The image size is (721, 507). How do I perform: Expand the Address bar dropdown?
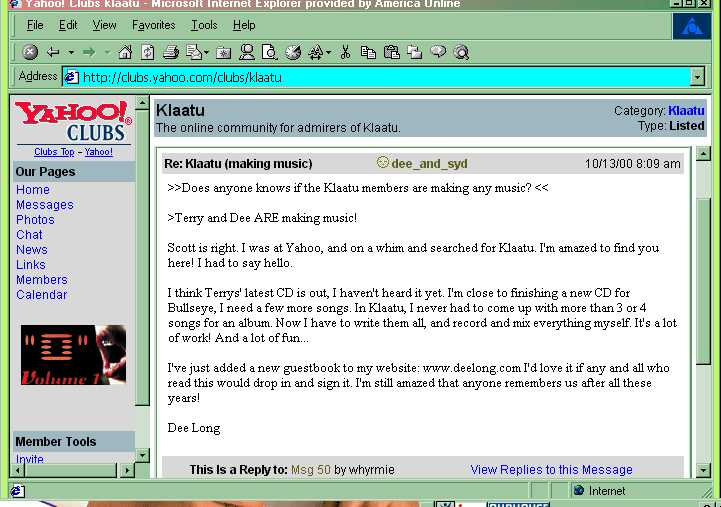[697, 77]
